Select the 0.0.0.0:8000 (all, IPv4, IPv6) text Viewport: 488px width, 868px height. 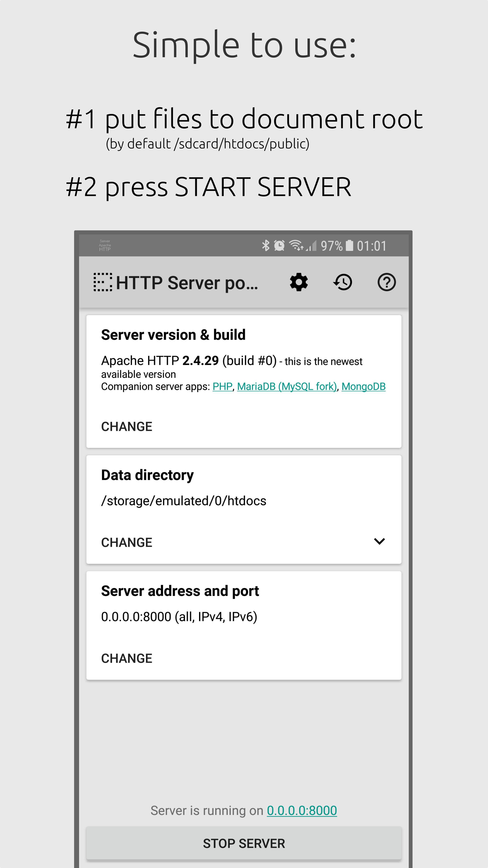coord(179,617)
